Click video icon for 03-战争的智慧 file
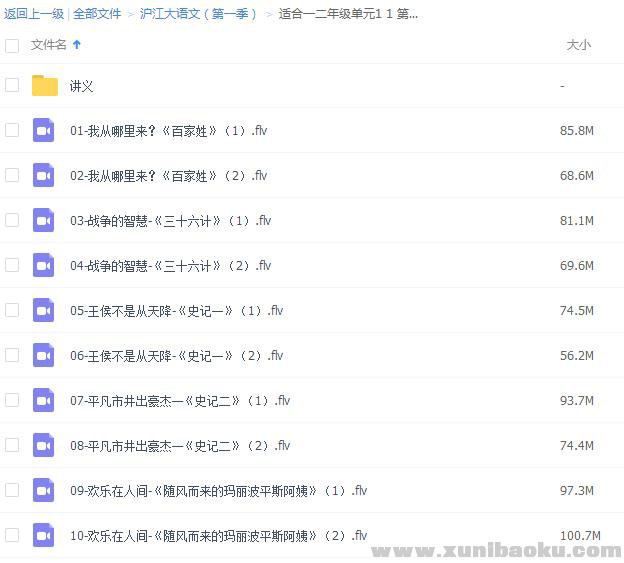Viewport: 624px width, 563px height. coord(43,221)
